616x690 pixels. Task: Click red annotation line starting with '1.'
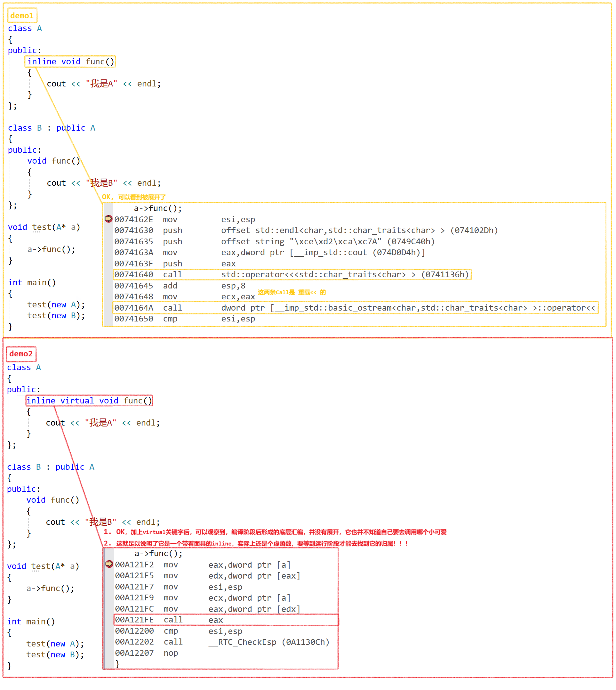pos(275,532)
